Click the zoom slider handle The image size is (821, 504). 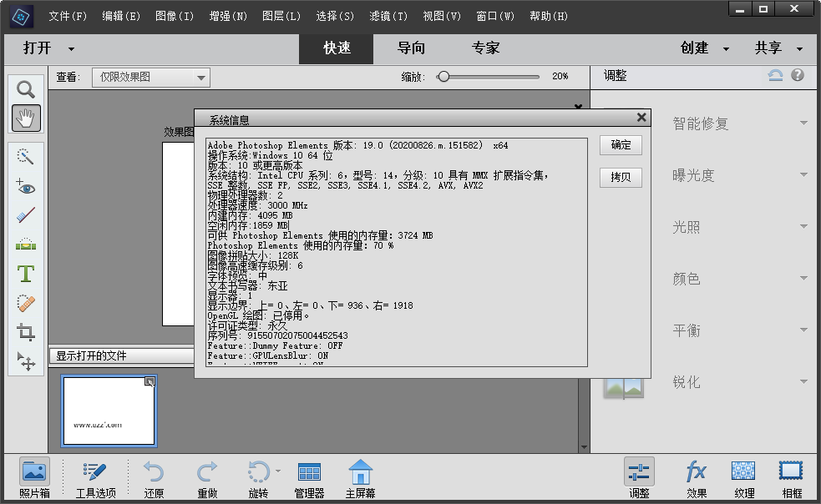click(444, 77)
